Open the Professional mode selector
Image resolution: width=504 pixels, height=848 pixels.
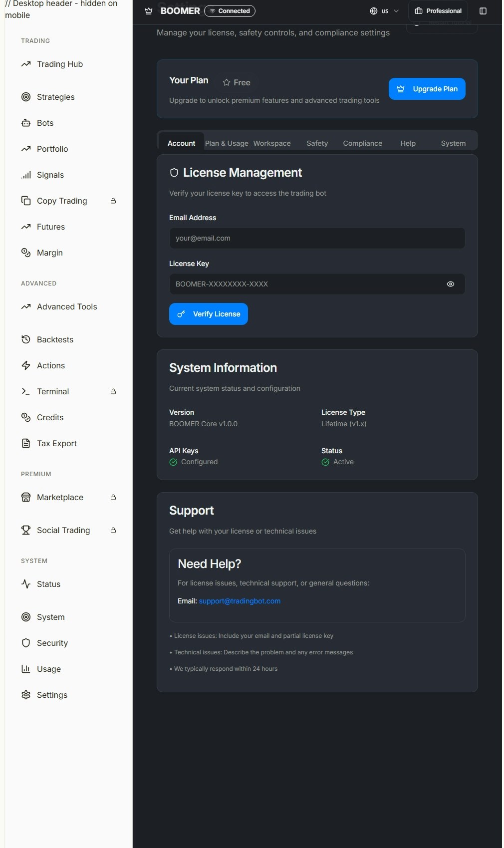point(438,11)
